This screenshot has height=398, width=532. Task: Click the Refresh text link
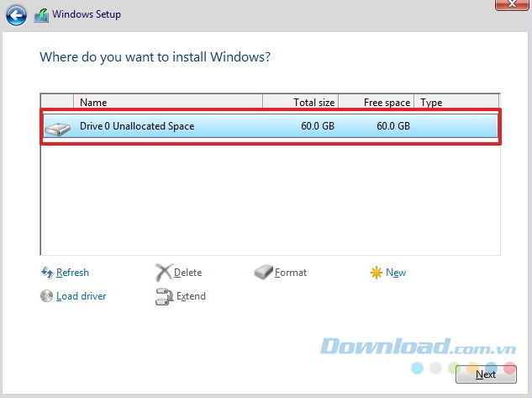(x=72, y=273)
